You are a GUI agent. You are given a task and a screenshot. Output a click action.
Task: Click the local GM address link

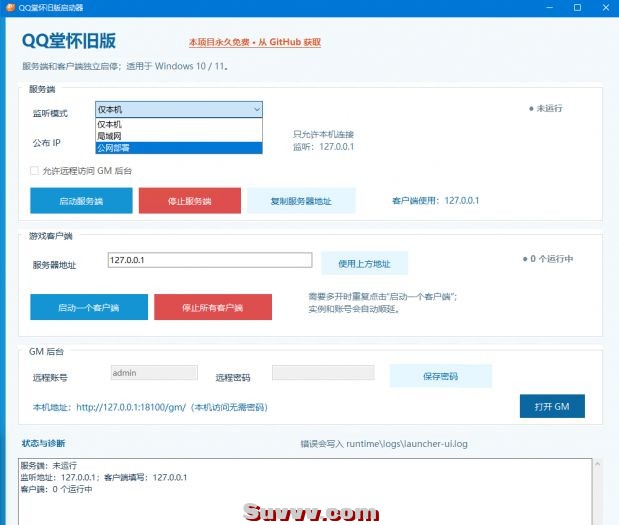point(150,407)
